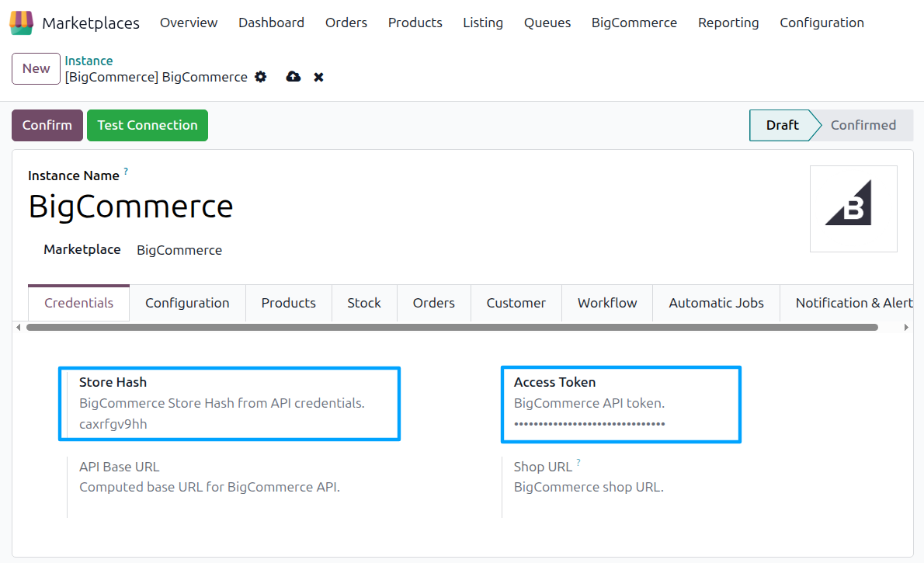The height and width of the screenshot is (563, 924).
Task: Edit the Store Hash value caxrfgv9hh
Action: pos(113,424)
